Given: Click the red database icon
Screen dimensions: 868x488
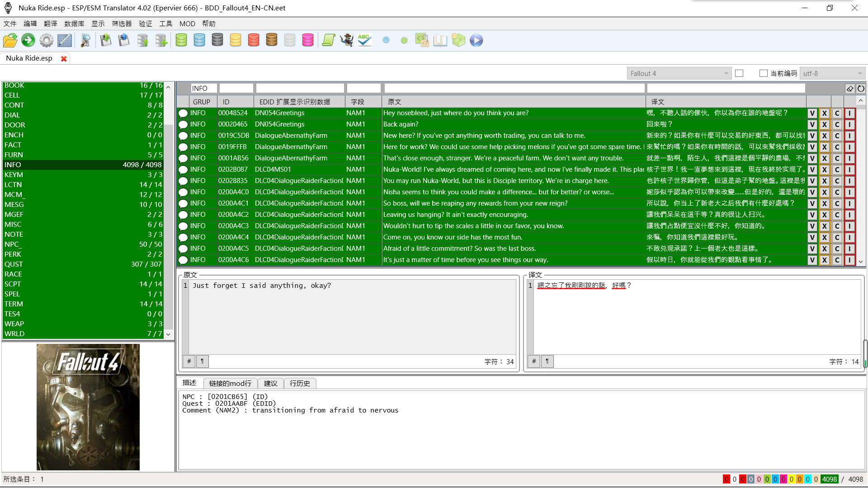Looking at the screenshot, I should (254, 40).
